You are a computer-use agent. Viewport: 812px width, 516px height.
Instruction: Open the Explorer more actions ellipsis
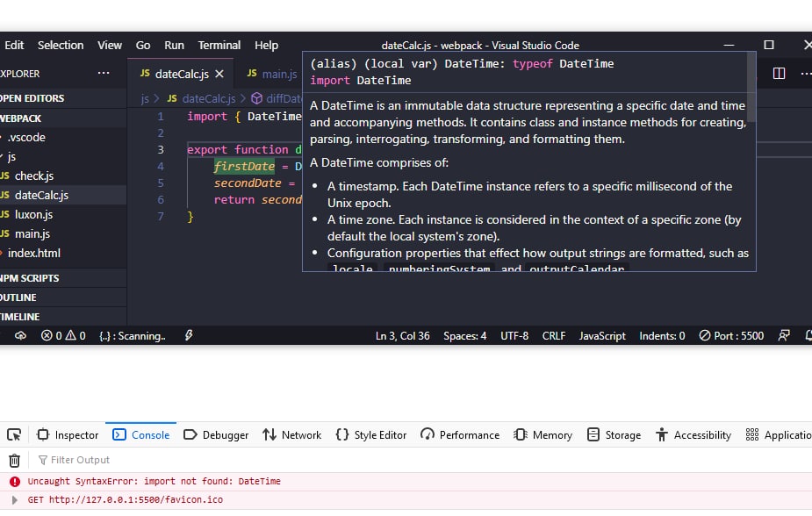[x=104, y=74]
